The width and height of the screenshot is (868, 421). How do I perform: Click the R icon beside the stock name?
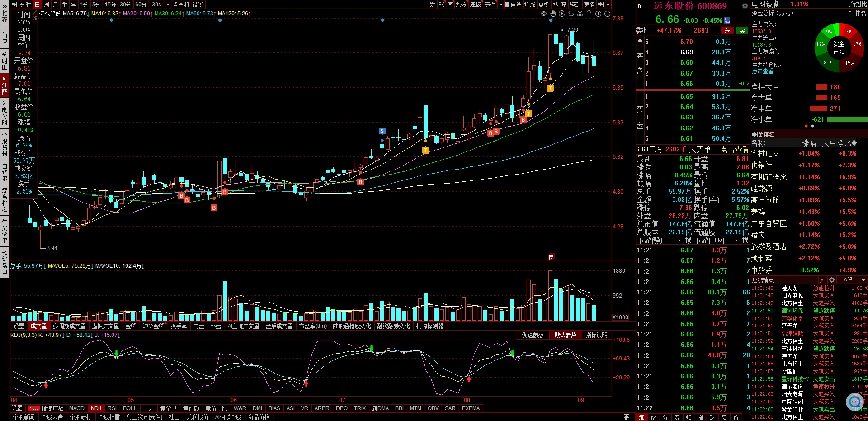point(639,6)
